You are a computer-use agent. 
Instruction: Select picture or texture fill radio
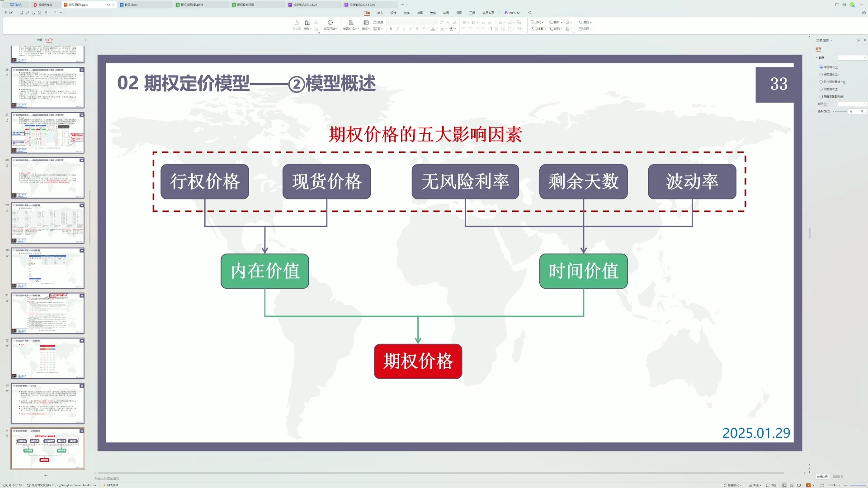click(821, 82)
